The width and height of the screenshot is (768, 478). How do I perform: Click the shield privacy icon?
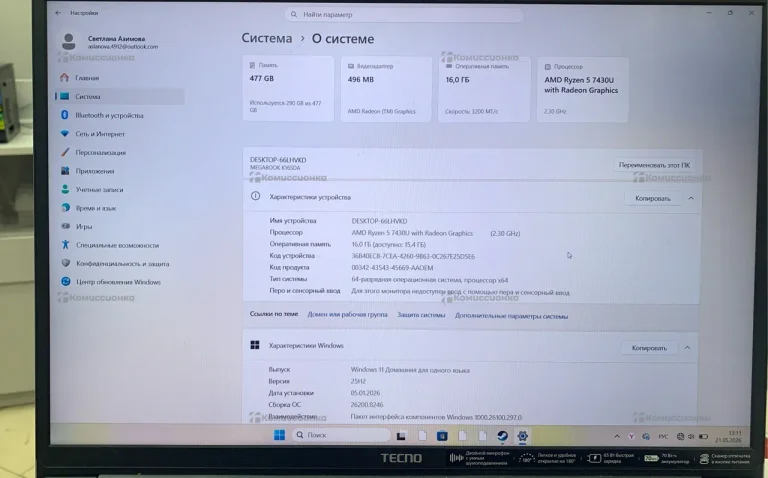point(66,263)
